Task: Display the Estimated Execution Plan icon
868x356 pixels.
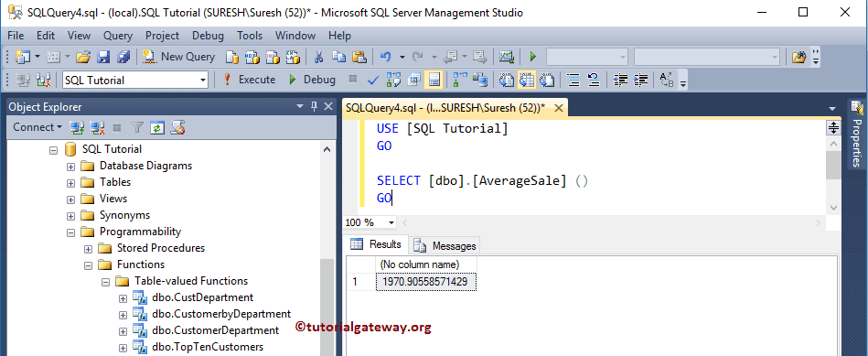Action: tap(393, 81)
